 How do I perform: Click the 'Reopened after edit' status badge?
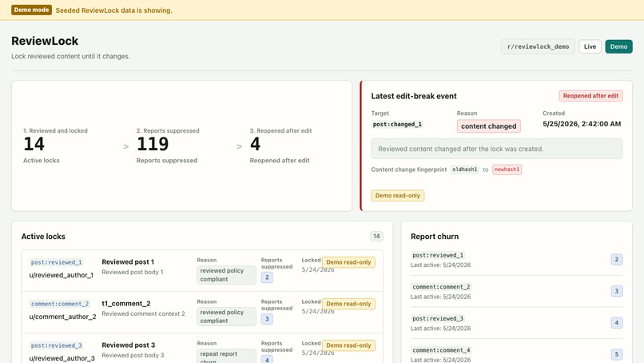590,96
